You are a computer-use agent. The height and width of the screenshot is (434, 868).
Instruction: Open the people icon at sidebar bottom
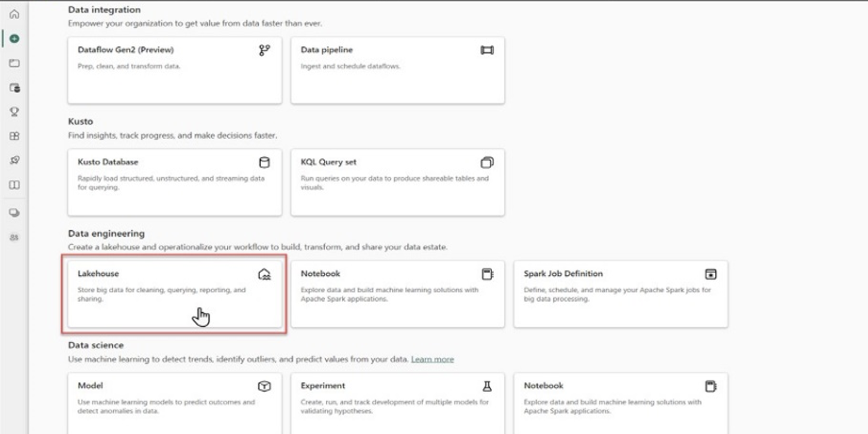pyautogui.click(x=14, y=237)
